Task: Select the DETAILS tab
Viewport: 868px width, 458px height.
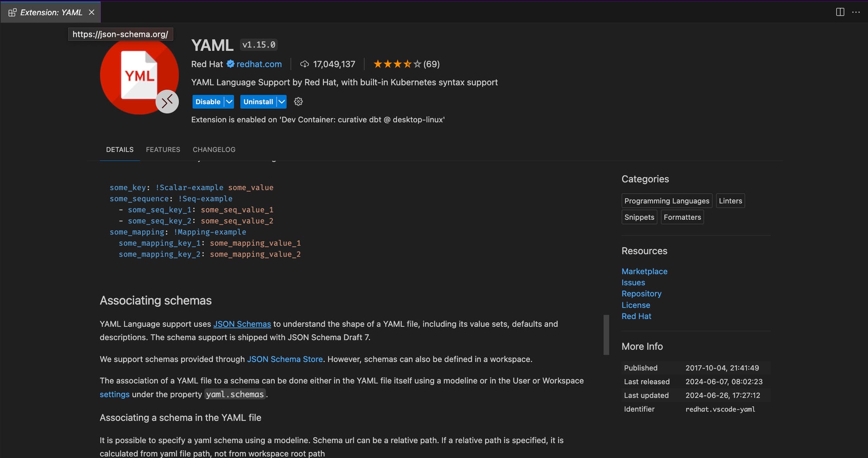Action: [x=119, y=149]
